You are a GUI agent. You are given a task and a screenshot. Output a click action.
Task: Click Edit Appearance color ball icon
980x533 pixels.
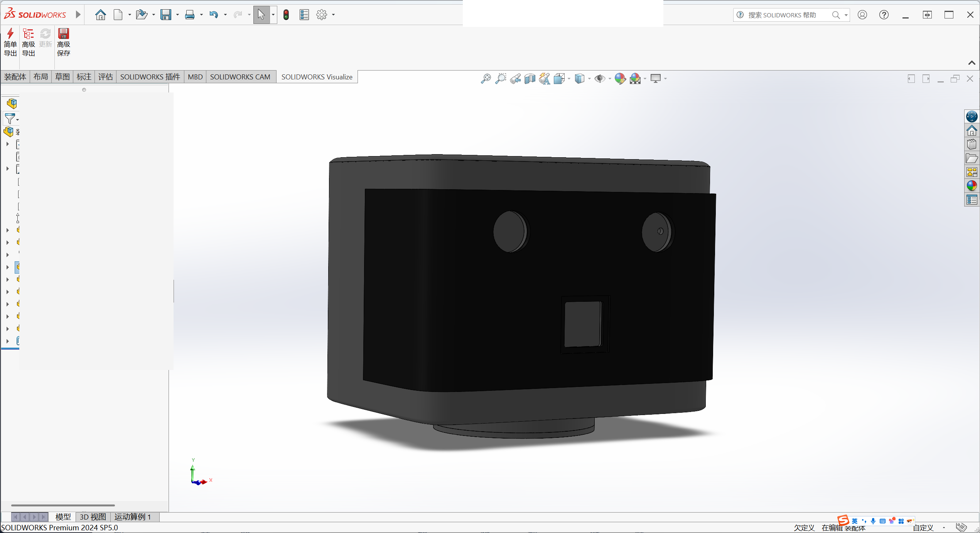click(620, 79)
